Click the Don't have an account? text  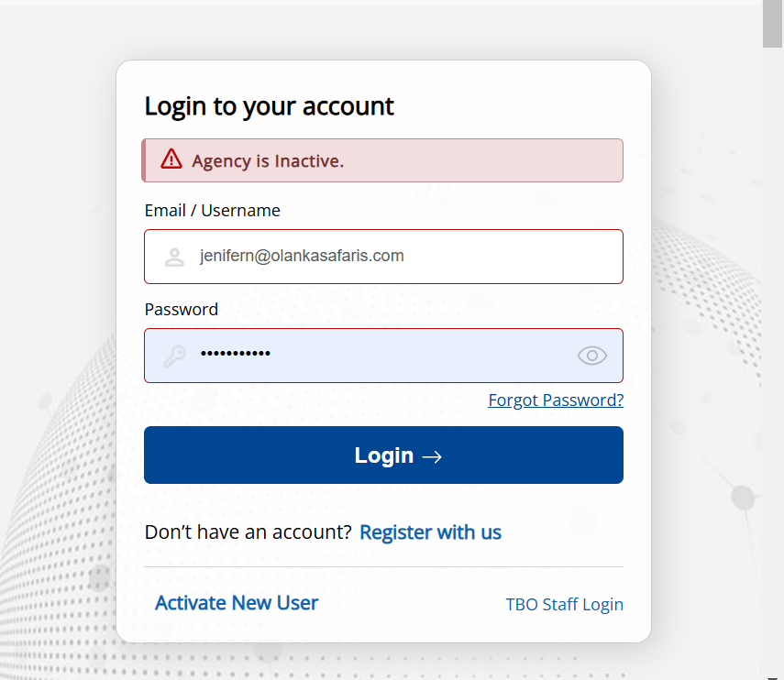pos(248,532)
